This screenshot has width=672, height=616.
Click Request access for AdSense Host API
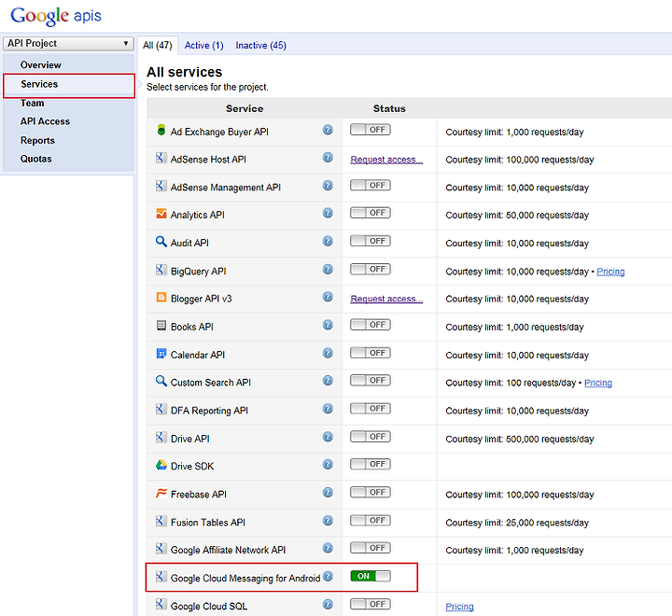[386, 160]
